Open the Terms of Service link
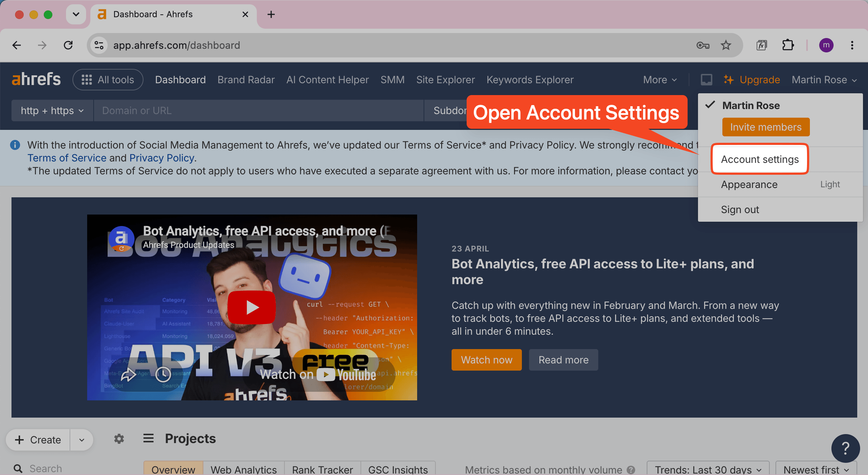This screenshot has width=868, height=475. pos(67,158)
